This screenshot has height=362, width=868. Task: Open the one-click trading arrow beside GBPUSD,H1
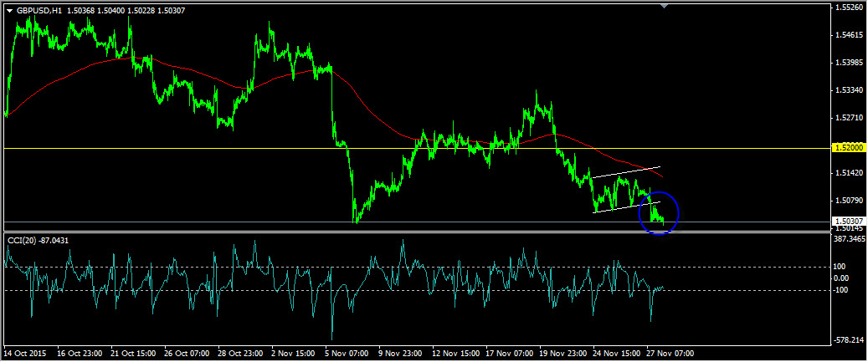click(8, 11)
